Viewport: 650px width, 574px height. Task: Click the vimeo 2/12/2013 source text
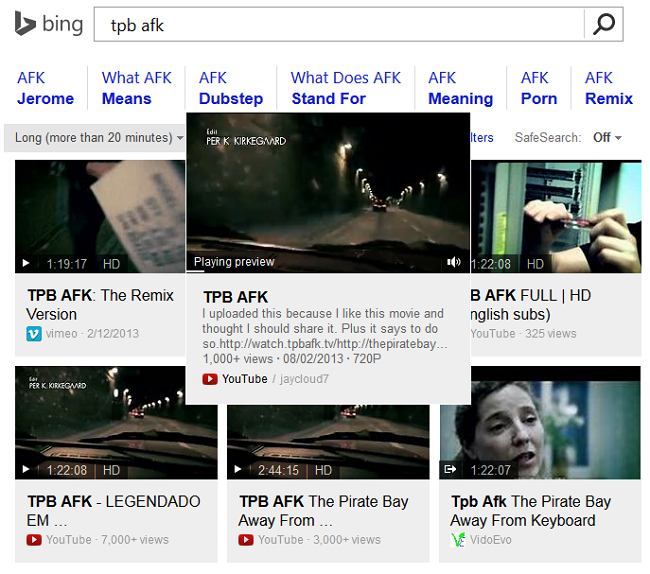[92, 334]
